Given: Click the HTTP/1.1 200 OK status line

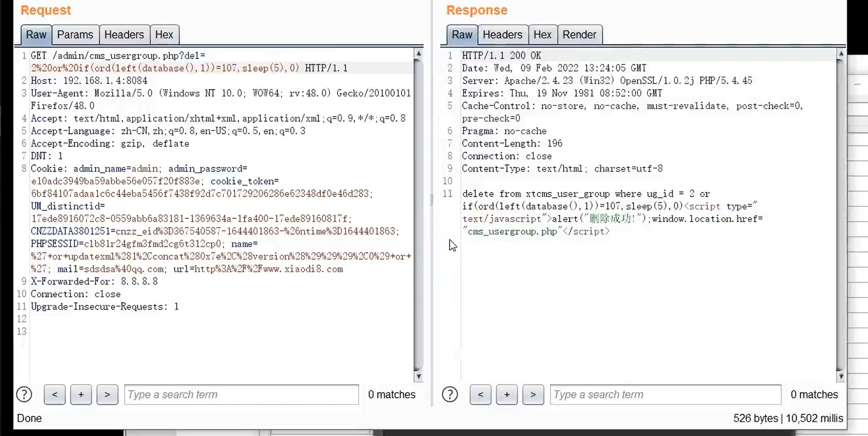Looking at the screenshot, I should tap(501, 55).
